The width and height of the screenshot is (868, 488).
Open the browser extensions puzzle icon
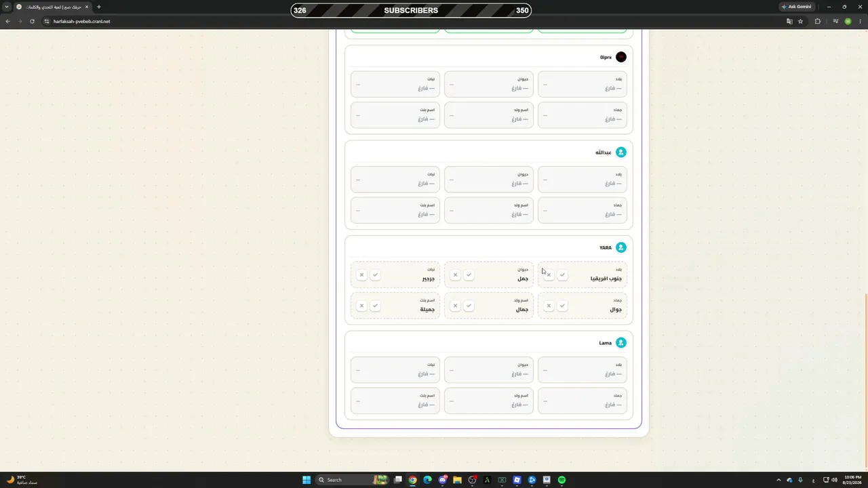tap(817, 21)
